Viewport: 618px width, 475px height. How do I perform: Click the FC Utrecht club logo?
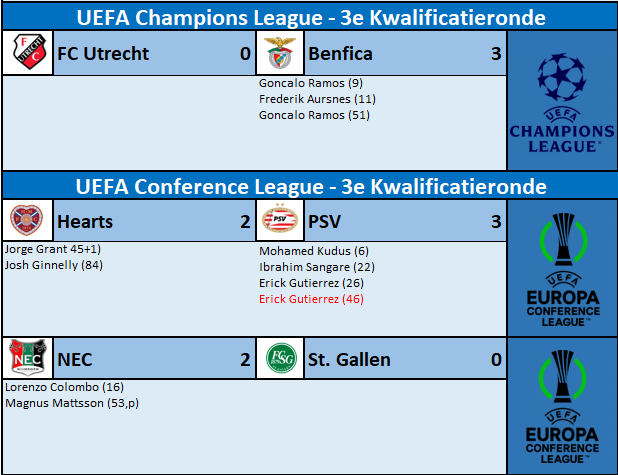pyautogui.click(x=27, y=54)
